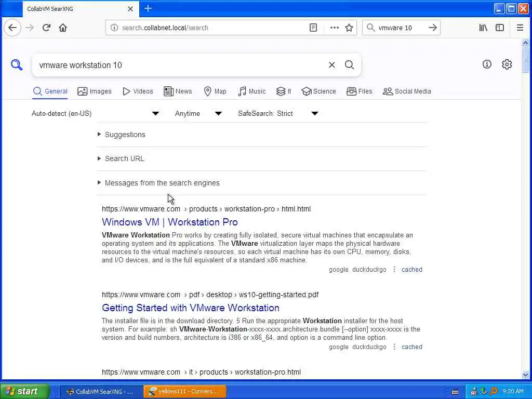Image resolution: width=532 pixels, height=399 pixels.
Task: Switch to the It search tab
Action: 284,91
